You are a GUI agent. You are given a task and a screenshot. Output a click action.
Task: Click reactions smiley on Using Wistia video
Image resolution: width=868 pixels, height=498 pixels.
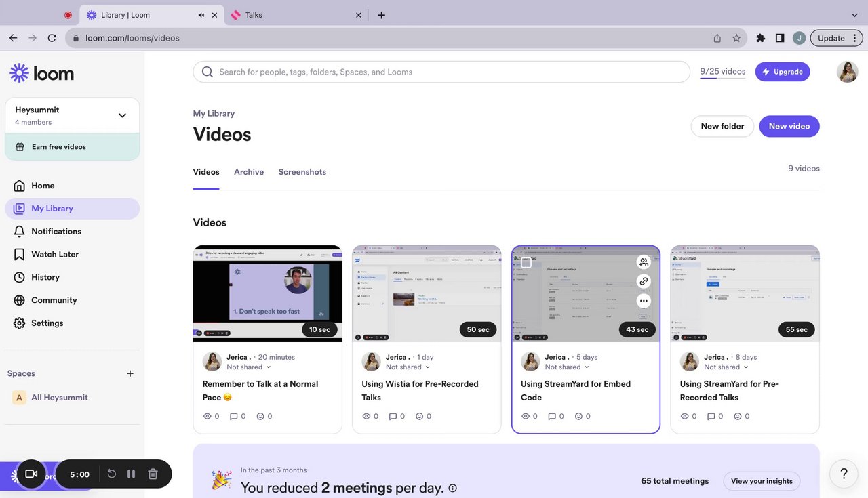pos(419,417)
